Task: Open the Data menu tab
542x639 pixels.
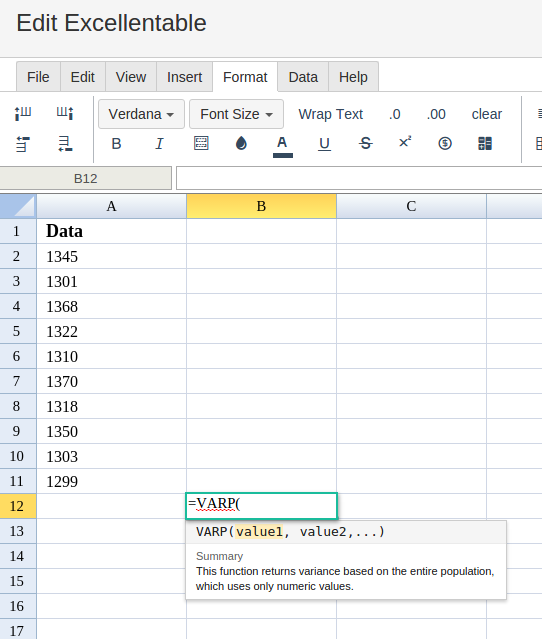Action: point(303,77)
